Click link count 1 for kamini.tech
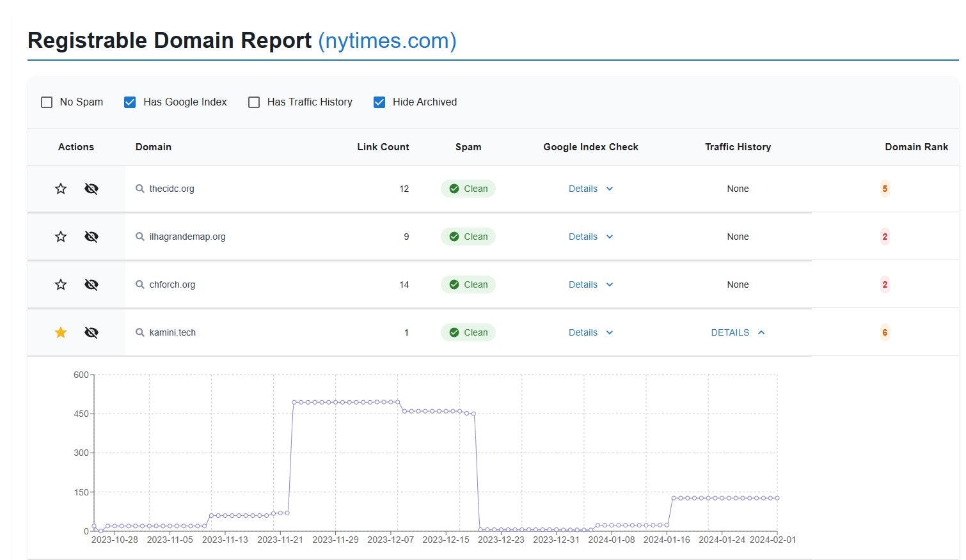The width and height of the screenshot is (966, 560). [x=406, y=332]
